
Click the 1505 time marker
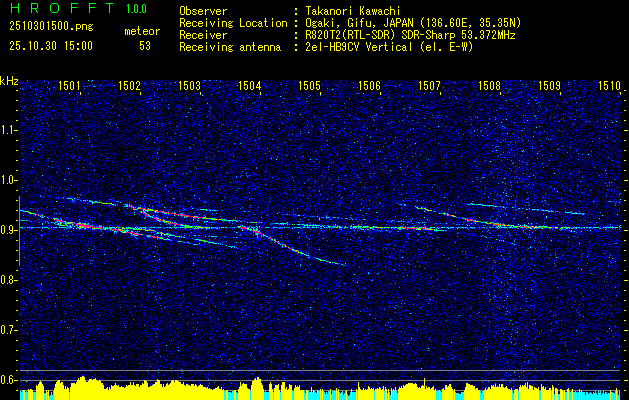[310, 85]
